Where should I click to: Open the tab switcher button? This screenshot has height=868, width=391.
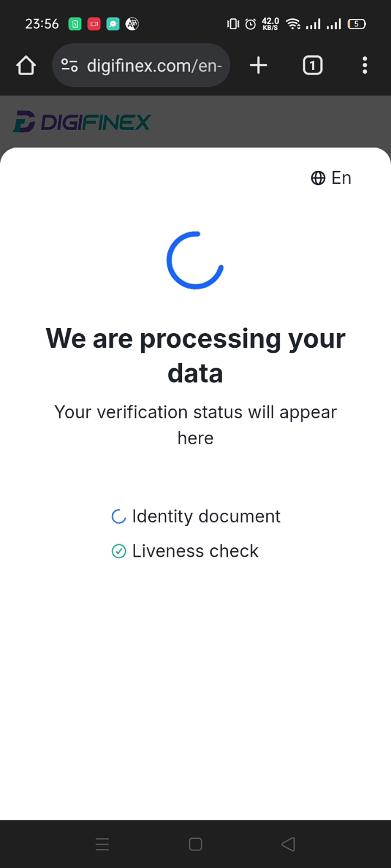[x=312, y=66]
